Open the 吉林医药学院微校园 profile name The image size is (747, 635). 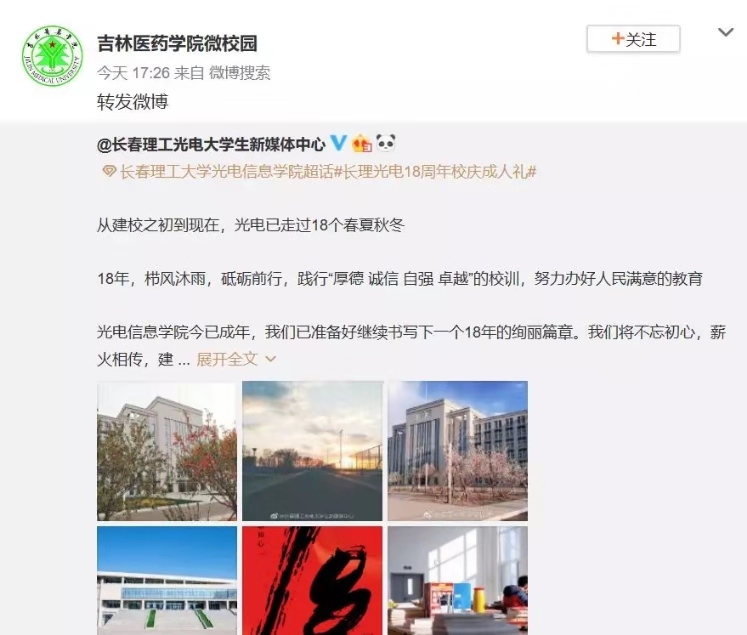pyautogui.click(x=177, y=43)
